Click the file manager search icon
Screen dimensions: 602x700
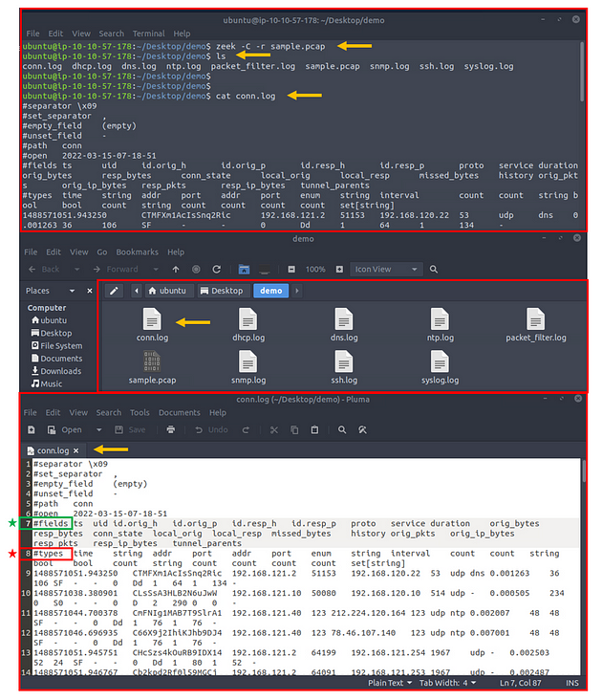[x=434, y=270]
